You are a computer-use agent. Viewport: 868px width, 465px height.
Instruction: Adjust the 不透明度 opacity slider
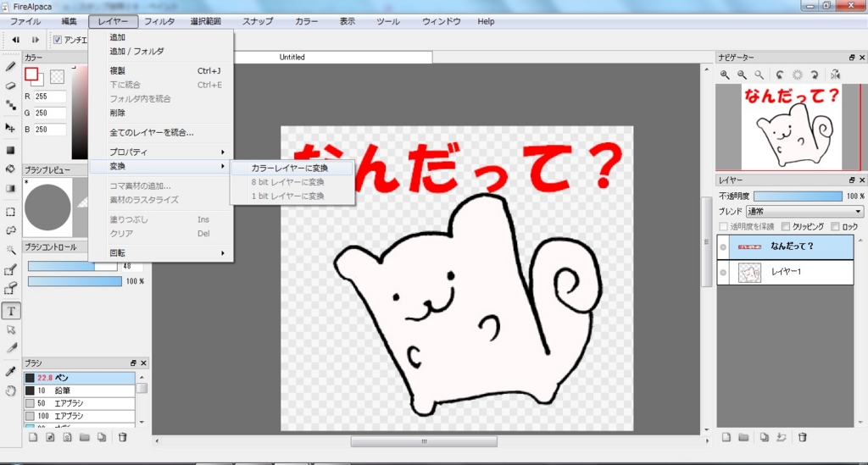(x=798, y=197)
